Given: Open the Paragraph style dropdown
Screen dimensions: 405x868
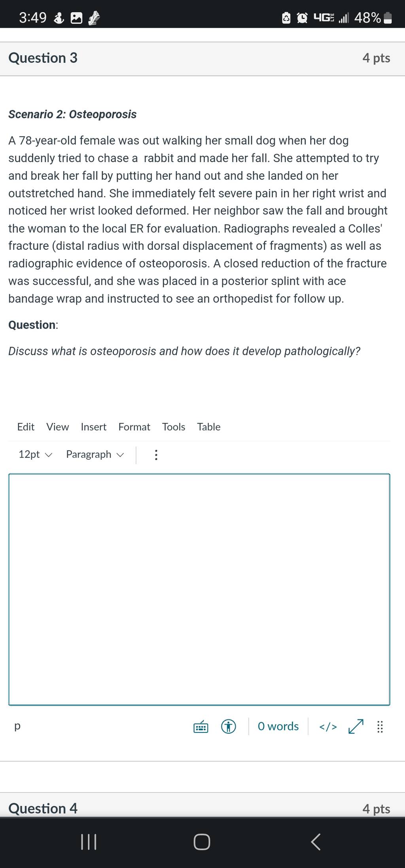Looking at the screenshot, I should click(x=95, y=455).
